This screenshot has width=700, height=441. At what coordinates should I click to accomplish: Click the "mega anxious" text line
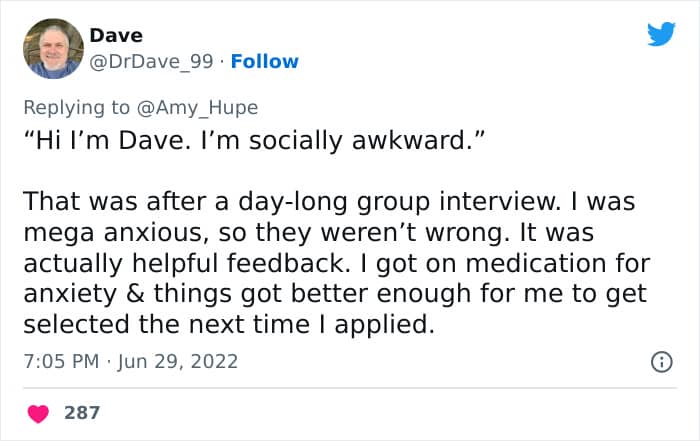308,233
